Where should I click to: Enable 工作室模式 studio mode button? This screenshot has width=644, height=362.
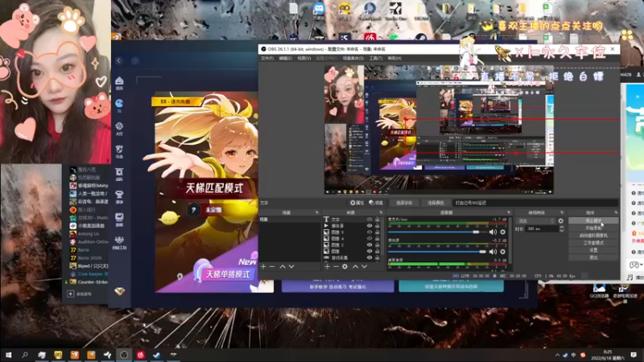point(593,243)
